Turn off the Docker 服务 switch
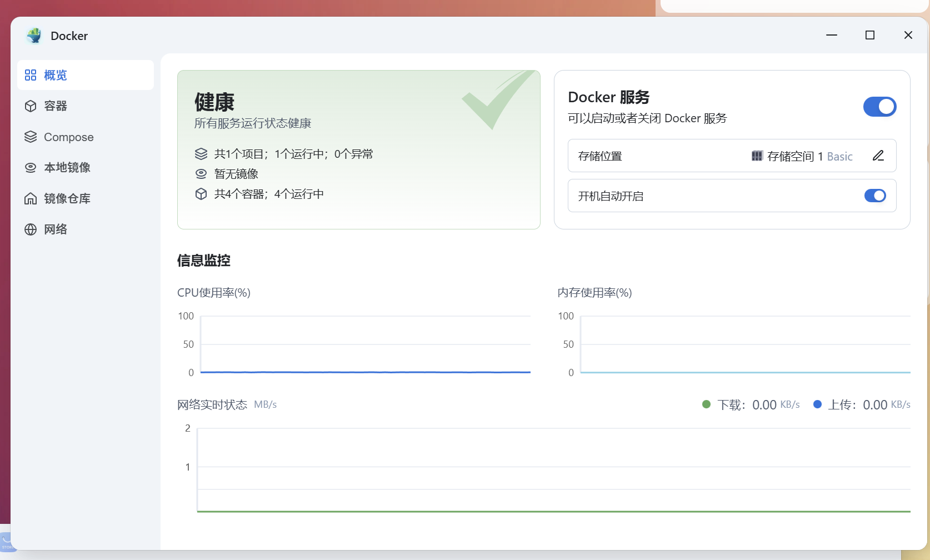930x560 pixels. [x=879, y=107]
